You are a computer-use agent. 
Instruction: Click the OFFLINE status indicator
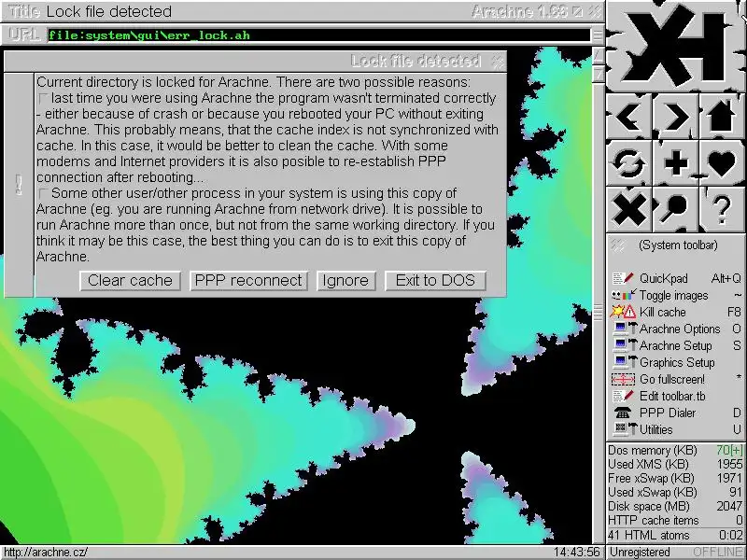[718, 553]
